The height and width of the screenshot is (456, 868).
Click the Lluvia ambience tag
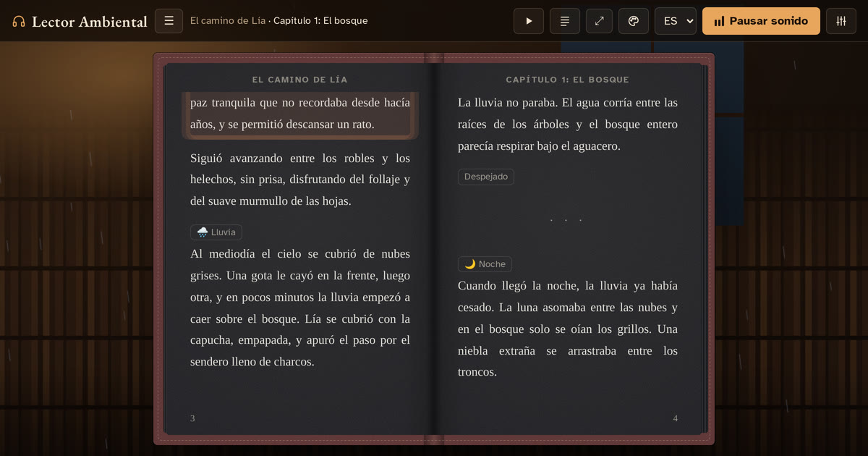click(216, 232)
